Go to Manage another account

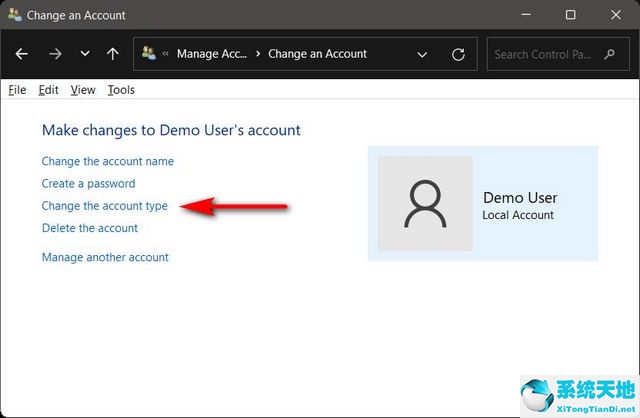pyautogui.click(x=105, y=257)
